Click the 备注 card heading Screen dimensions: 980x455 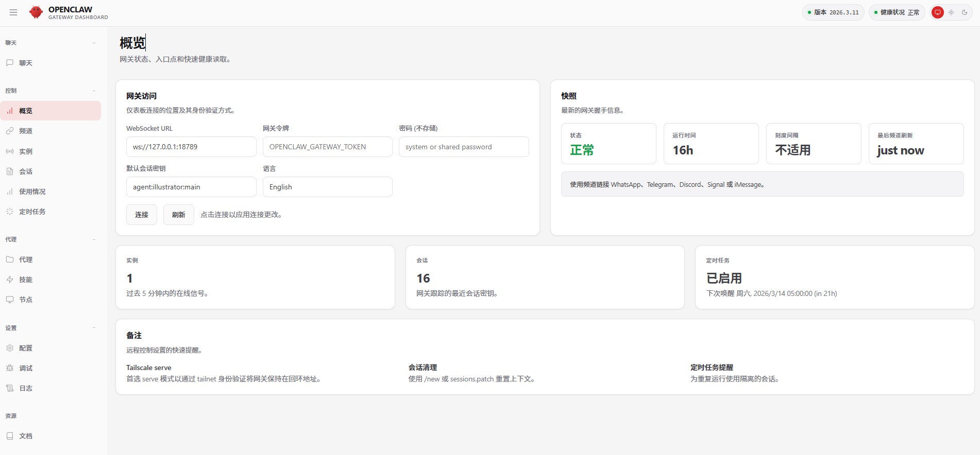click(x=134, y=336)
